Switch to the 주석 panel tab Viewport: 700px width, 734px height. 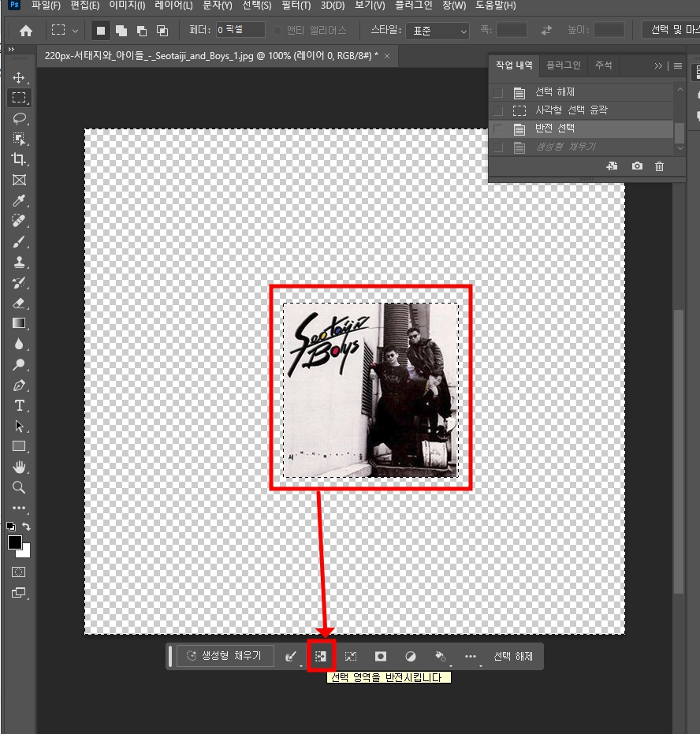pos(603,65)
